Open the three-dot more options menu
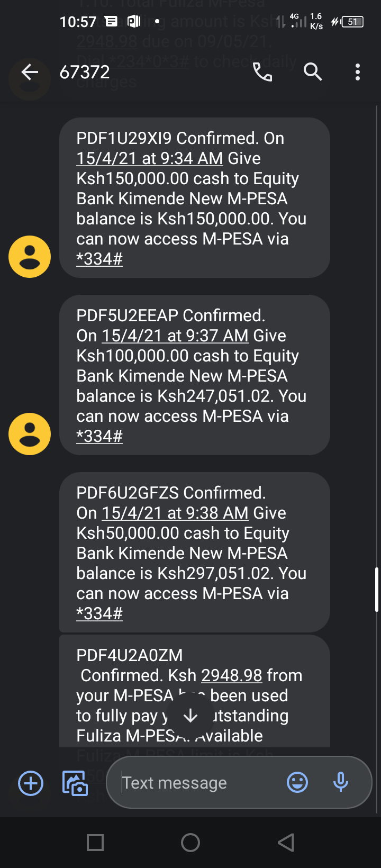Image resolution: width=381 pixels, height=868 pixels. (358, 72)
